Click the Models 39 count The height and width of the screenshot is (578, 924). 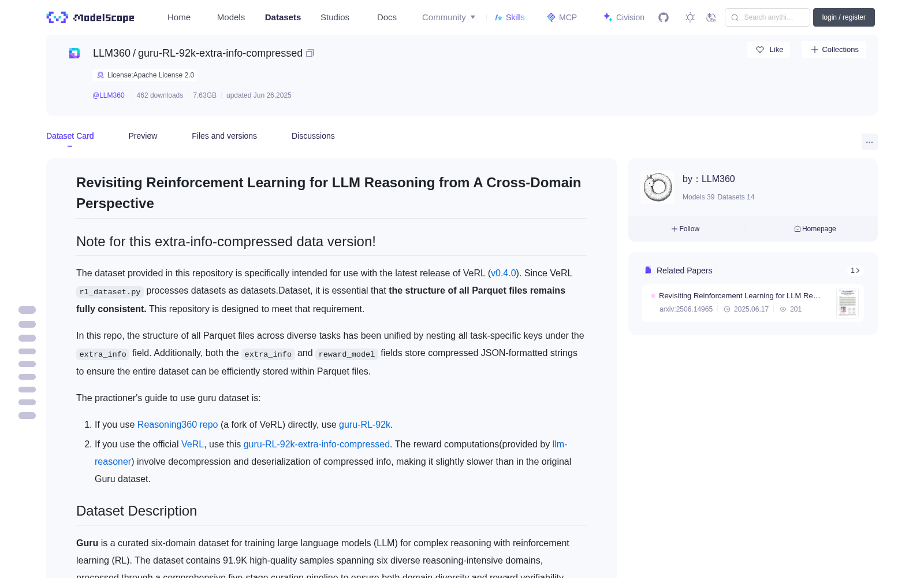click(x=698, y=197)
